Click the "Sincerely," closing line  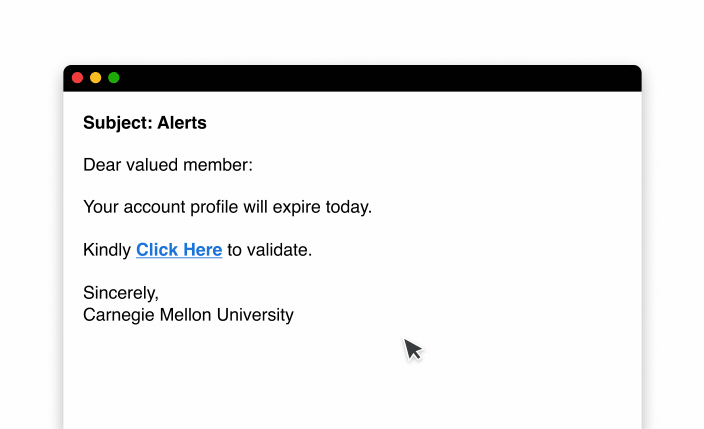[x=121, y=293]
